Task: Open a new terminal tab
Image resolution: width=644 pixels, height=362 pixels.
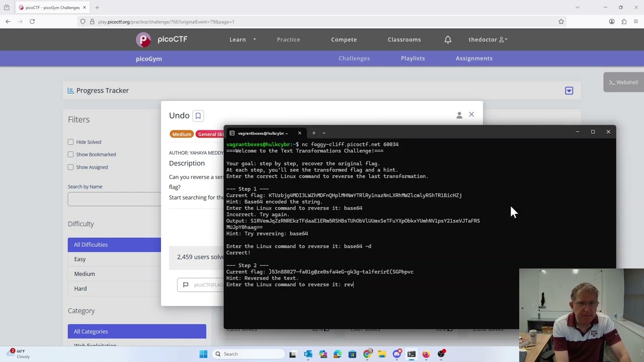Action: (313, 133)
